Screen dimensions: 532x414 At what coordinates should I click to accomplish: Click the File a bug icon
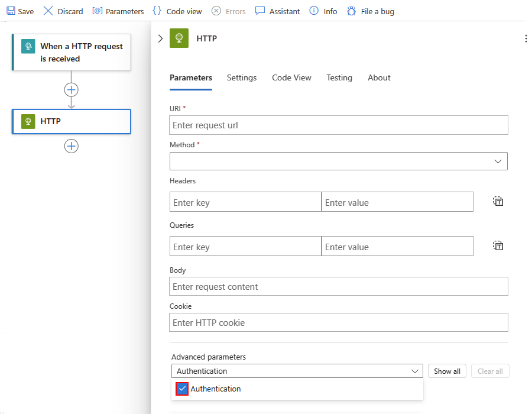(x=351, y=11)
